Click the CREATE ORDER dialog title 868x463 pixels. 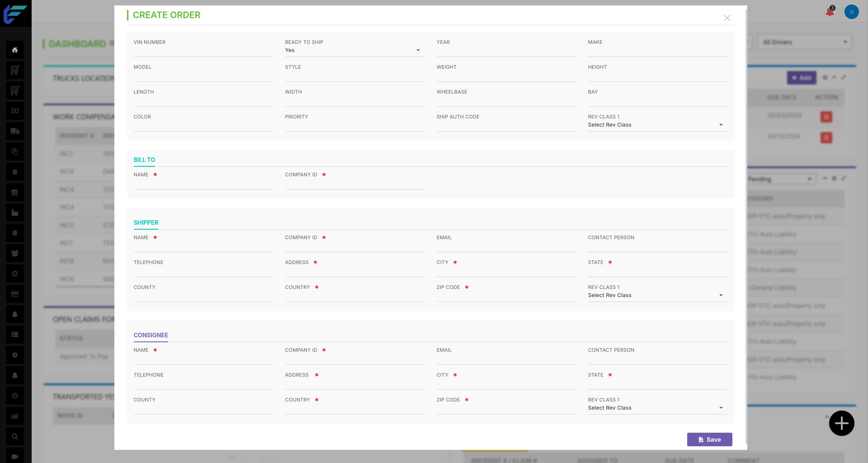(166, 15)
